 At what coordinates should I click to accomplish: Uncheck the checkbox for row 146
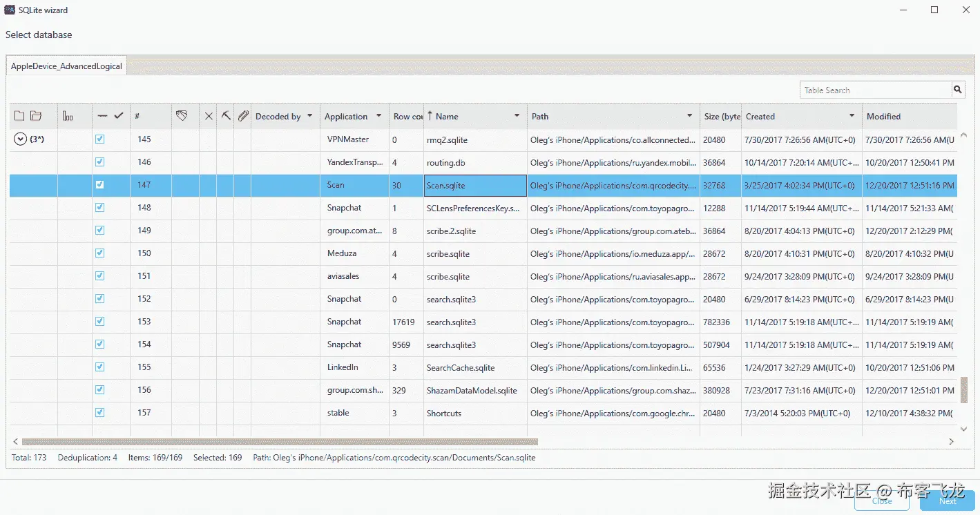pos(99,162)
